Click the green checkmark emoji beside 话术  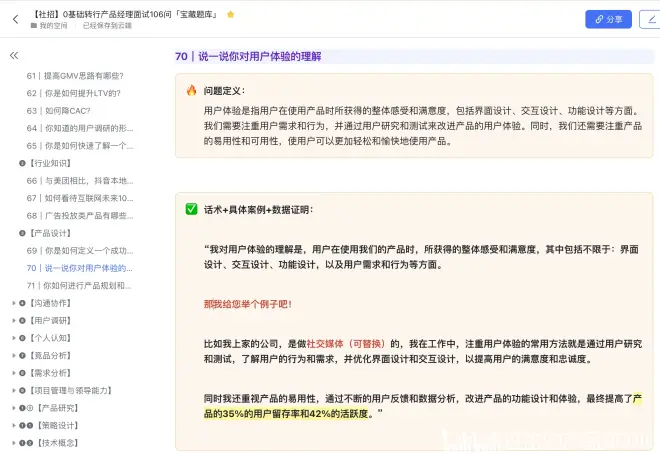click(191, 209)
